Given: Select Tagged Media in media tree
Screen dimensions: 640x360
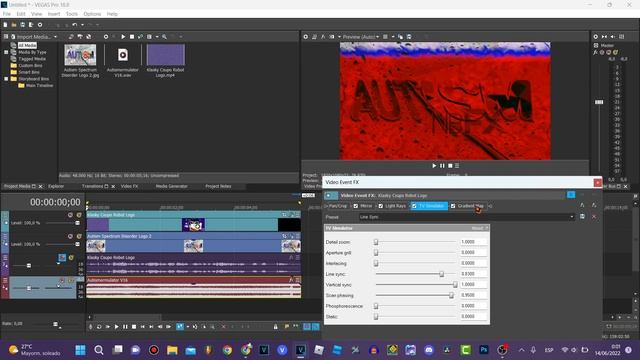Looking at the screenshot, I should (32, 59).
